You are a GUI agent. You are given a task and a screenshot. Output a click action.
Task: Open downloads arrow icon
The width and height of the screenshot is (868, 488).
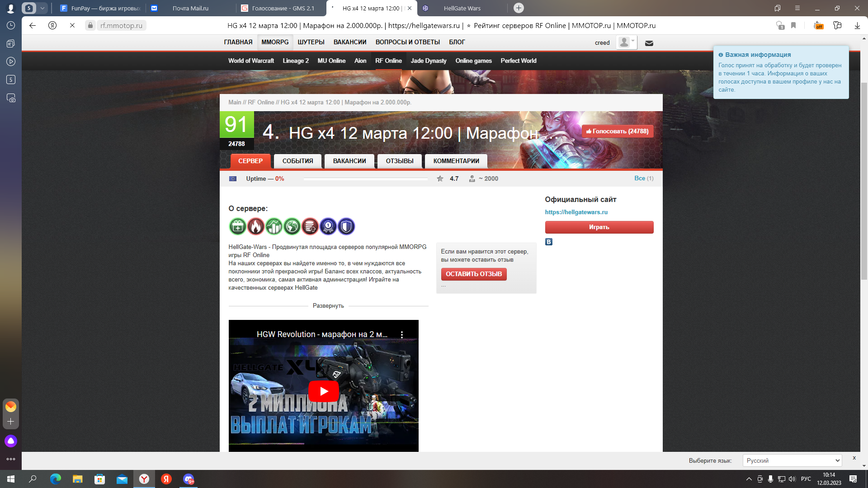pyautogui.click(x=857, y=26)
